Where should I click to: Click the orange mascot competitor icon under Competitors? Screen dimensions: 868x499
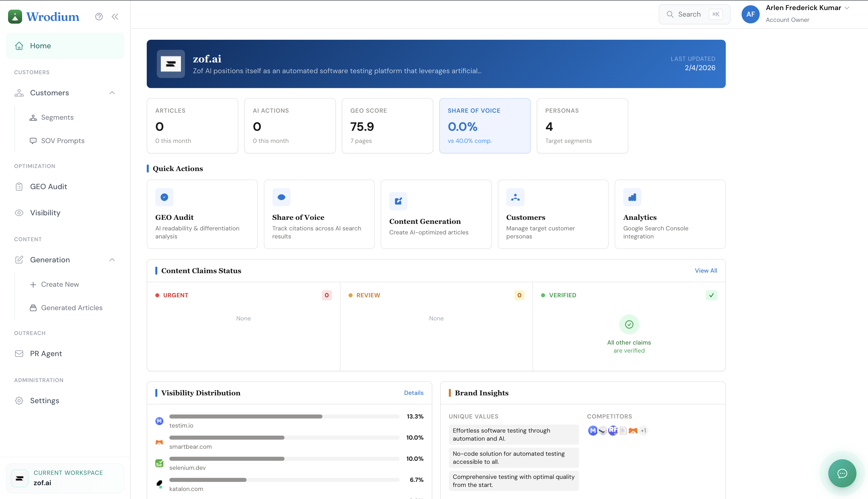click(633, 430)
